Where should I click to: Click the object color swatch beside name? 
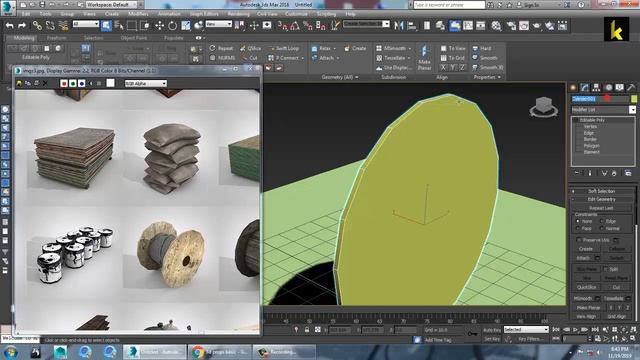[633, 99]
